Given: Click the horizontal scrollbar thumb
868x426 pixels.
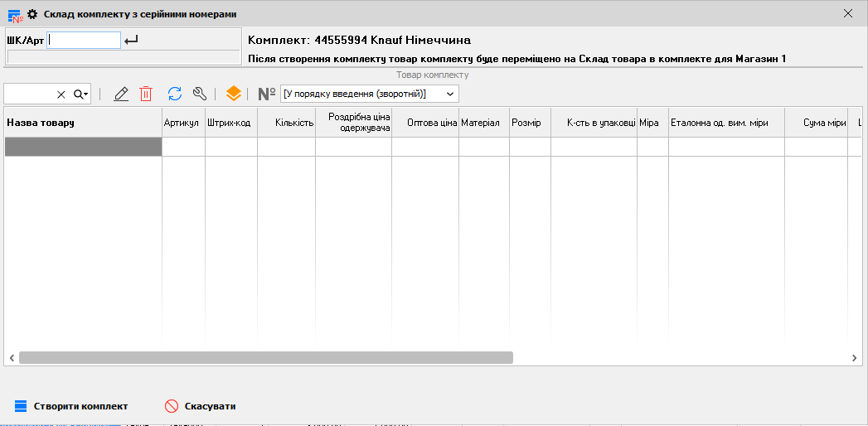Looking at the screenshot, I should point(265,358).
